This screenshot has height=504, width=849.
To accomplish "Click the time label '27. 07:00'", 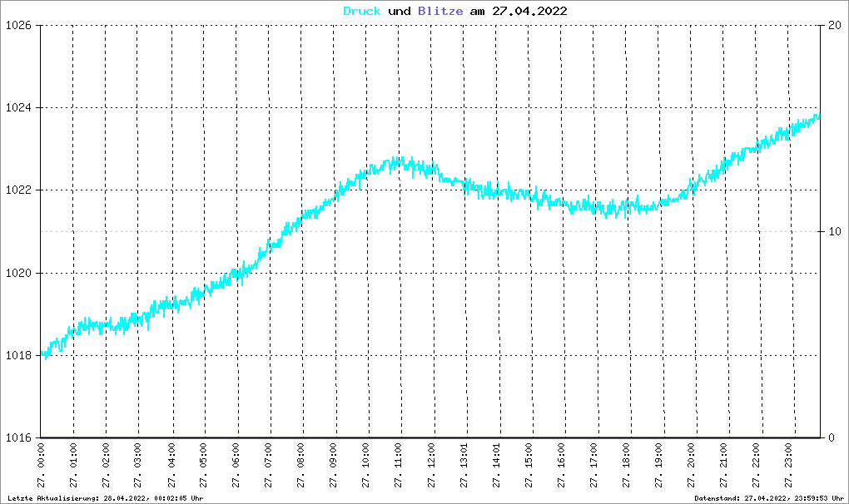I will tap(269, 466).
